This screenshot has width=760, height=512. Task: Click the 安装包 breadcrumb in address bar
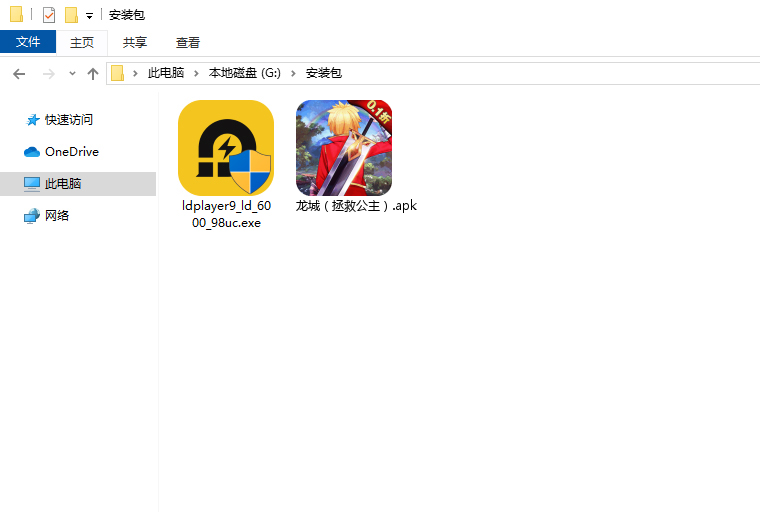[323, 73]
